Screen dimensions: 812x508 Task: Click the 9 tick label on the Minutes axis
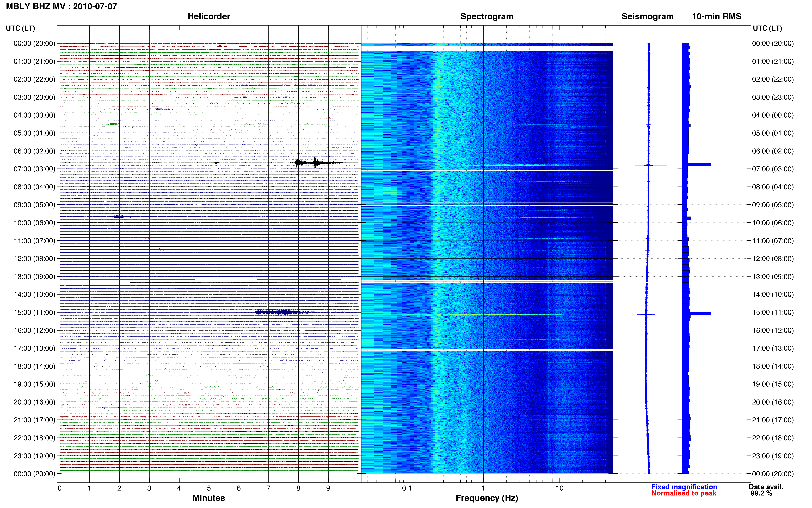tap(328, 488)
